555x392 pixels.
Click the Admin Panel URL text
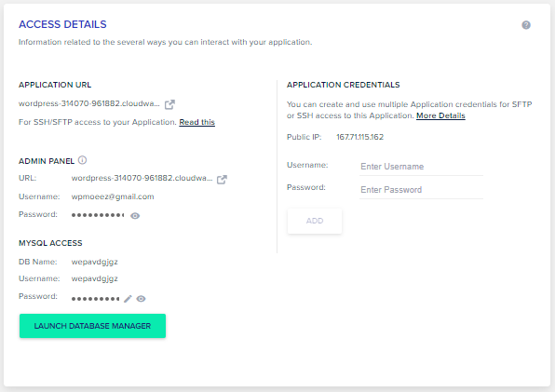coord(142,178)
